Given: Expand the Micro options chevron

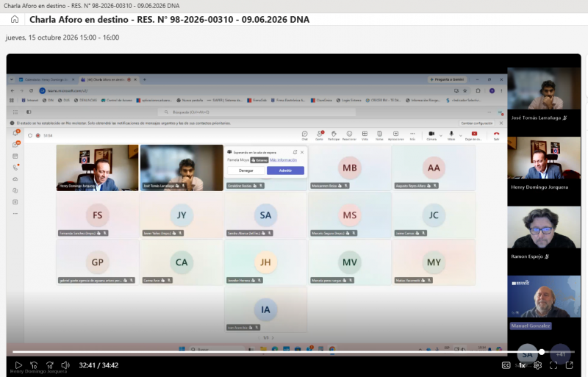Looking at the screenshot, I should tap(461, 135).
